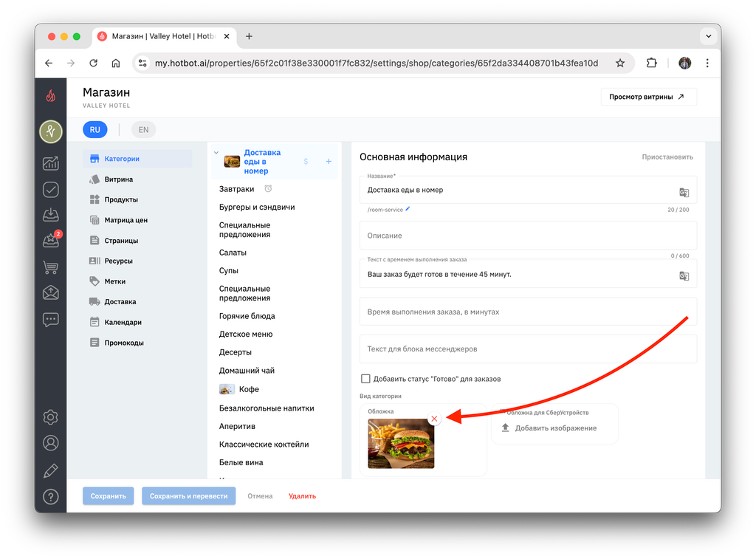
Task: Go to browser home page icon
Action: tap(116, 64)
